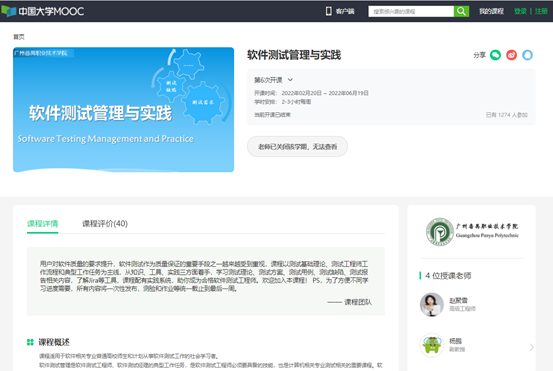
Task: Open the mobile client (客户端) phone icon
Action: coord(328,11)
